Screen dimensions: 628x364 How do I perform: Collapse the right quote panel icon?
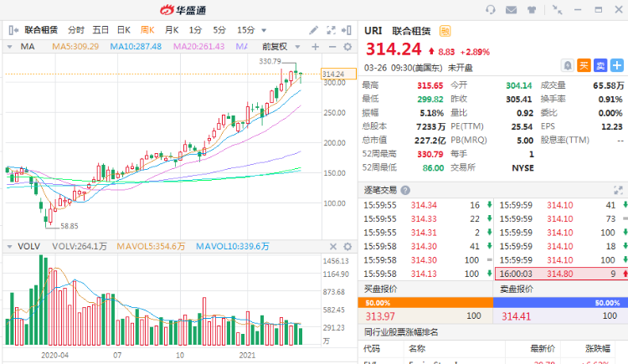click(347, 30)
